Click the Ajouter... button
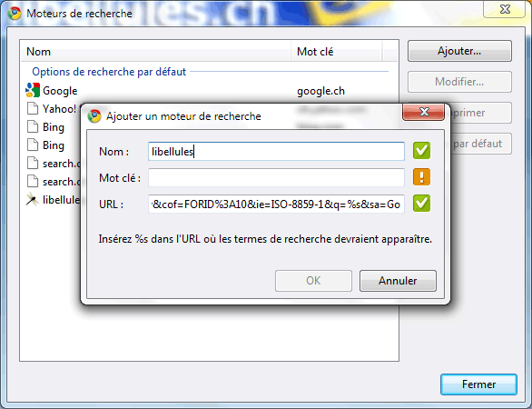This screenshot has width=532, height=409. tap(459, 51)
